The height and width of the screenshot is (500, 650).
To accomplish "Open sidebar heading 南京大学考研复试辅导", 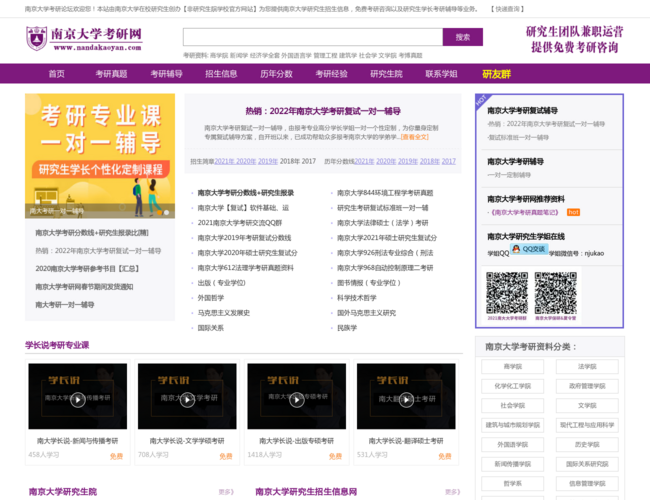I will [x=522, y=110].
